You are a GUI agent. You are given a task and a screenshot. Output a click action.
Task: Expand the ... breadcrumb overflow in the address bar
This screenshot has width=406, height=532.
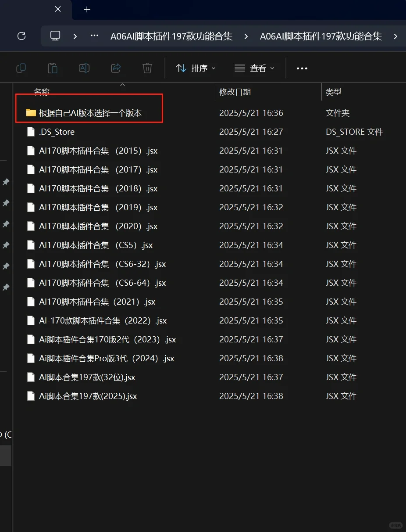point(94,36)
